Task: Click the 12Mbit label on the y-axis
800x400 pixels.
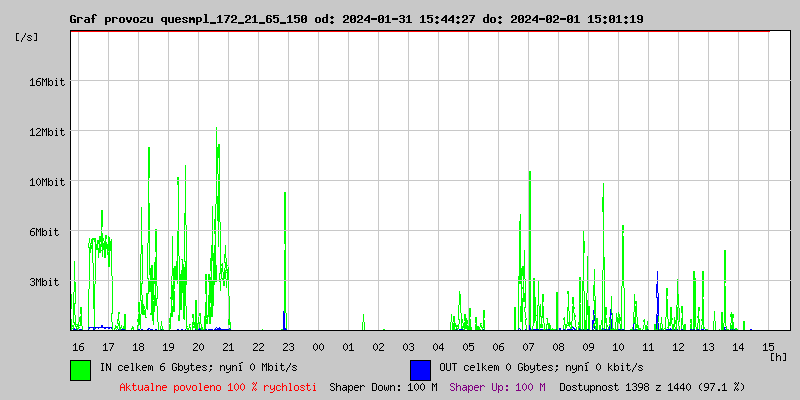Action: tap(47, 132)
